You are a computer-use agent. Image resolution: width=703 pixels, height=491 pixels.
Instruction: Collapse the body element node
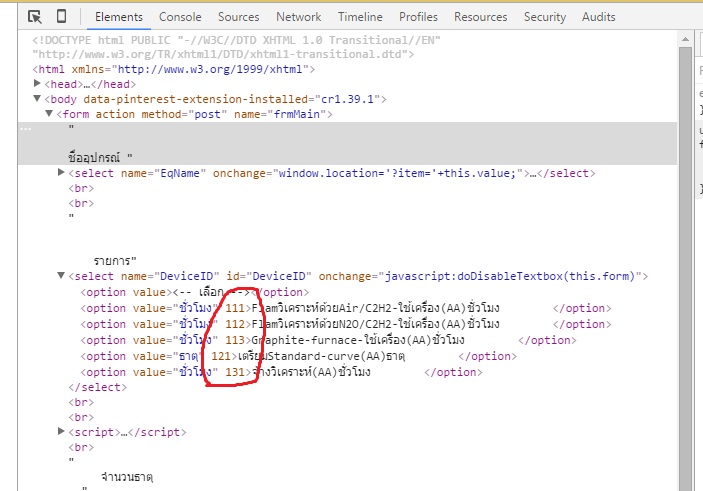coord(38,98)
